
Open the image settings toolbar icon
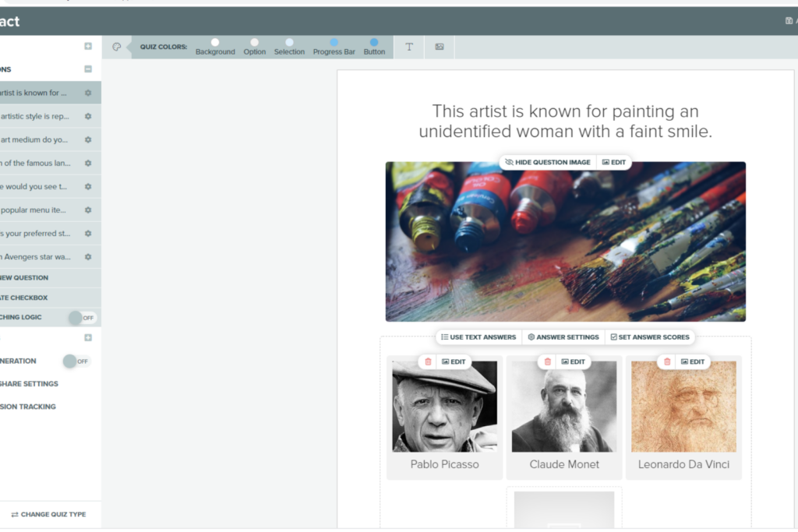coord(440,47)
